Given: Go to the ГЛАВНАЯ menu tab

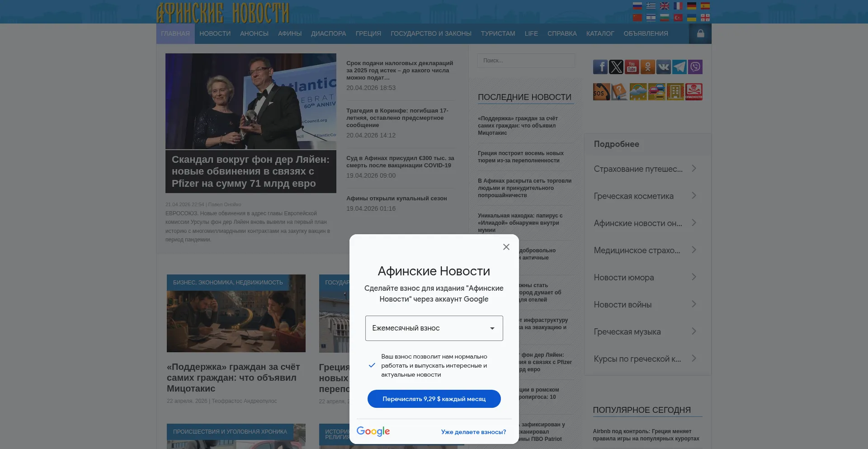Looking at the screenshot, I should (x=175, y=33).
